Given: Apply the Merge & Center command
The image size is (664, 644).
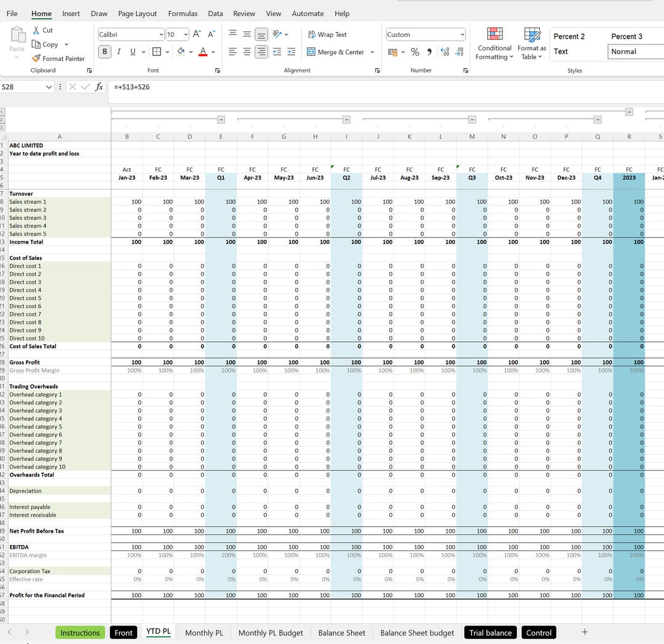Looking at the screenshot, I should pos(336,52).
